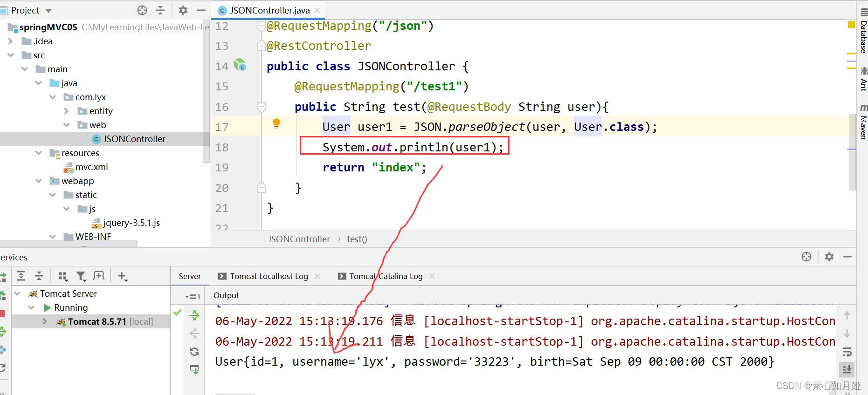Fold the annotation at line 12

click(x=262, y=26)
